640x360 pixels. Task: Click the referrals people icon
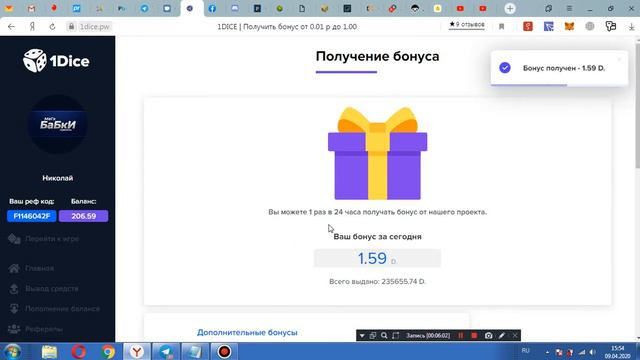click(14, 329)
